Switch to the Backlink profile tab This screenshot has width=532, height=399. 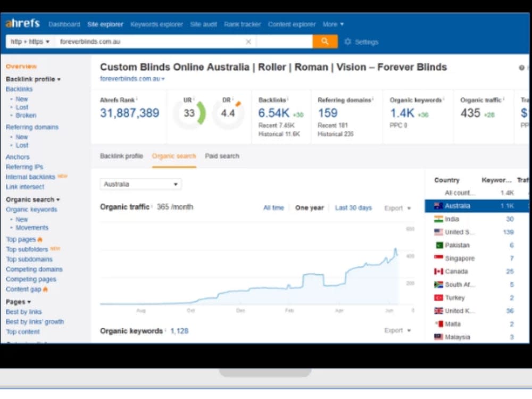click(x=121, y=156)
